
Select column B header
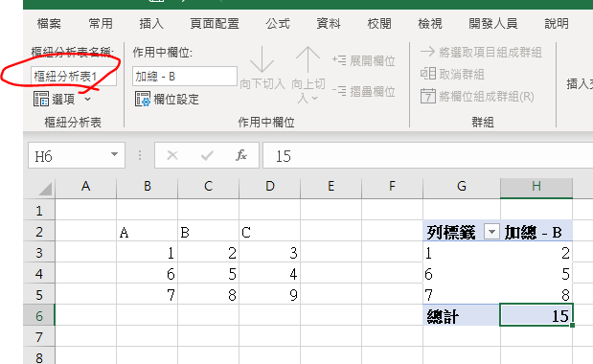tap(148, 187)
